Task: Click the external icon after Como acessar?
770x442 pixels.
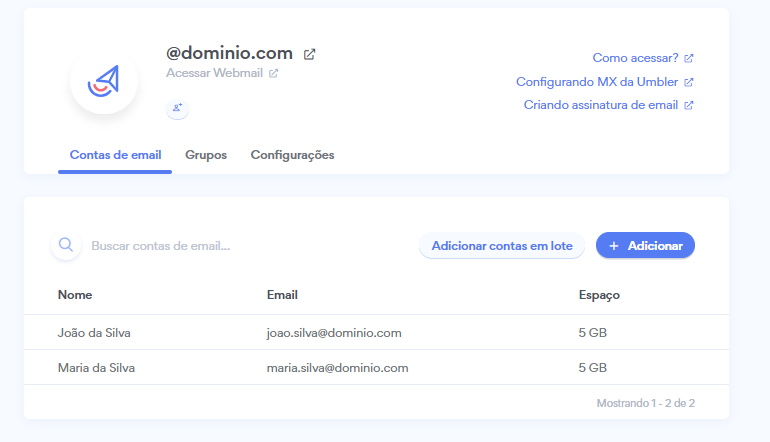Action: 688,58
